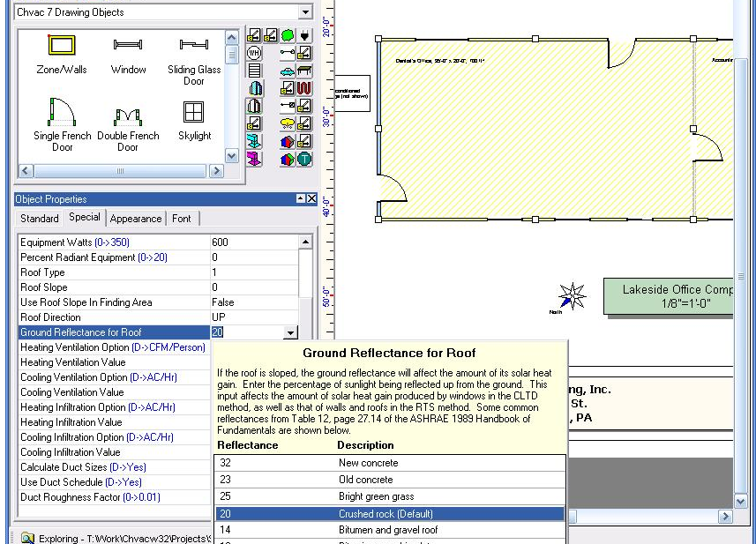Click the Roof Direction value UP
Image resolution: width=756 pixels, height=544 pixels.
point(254,317)
